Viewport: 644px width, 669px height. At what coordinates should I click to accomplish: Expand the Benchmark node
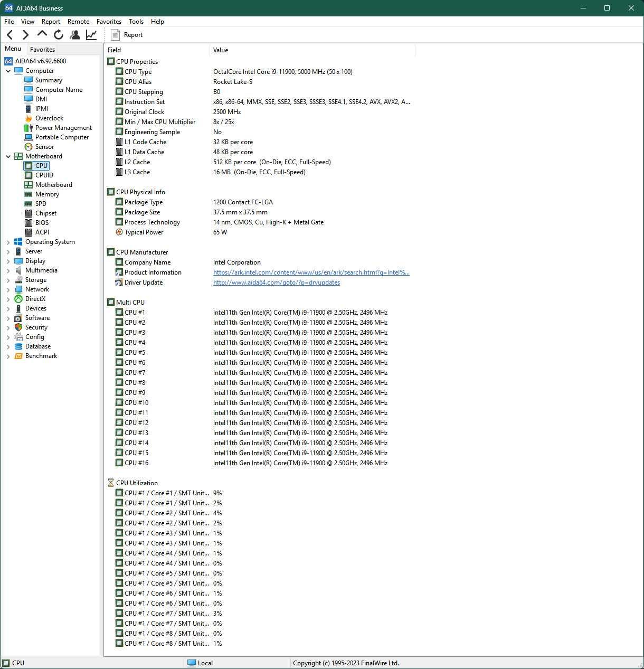pos(8,356)
